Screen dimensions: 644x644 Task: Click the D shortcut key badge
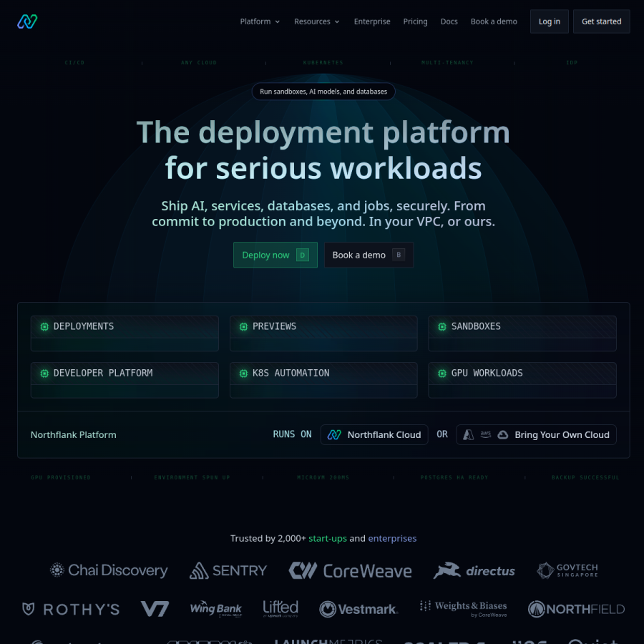(302, 255)
